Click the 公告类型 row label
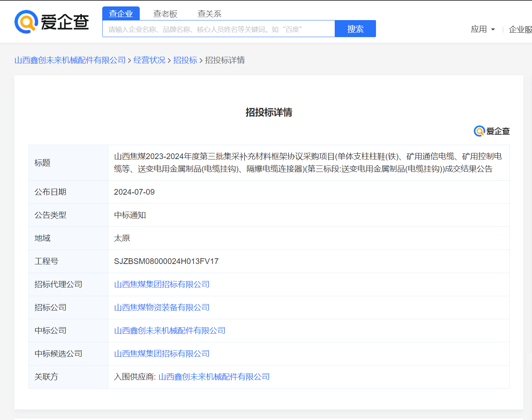The height and width of the screenshot is (420, 532). pyautogui.click(x=50, y=215)
